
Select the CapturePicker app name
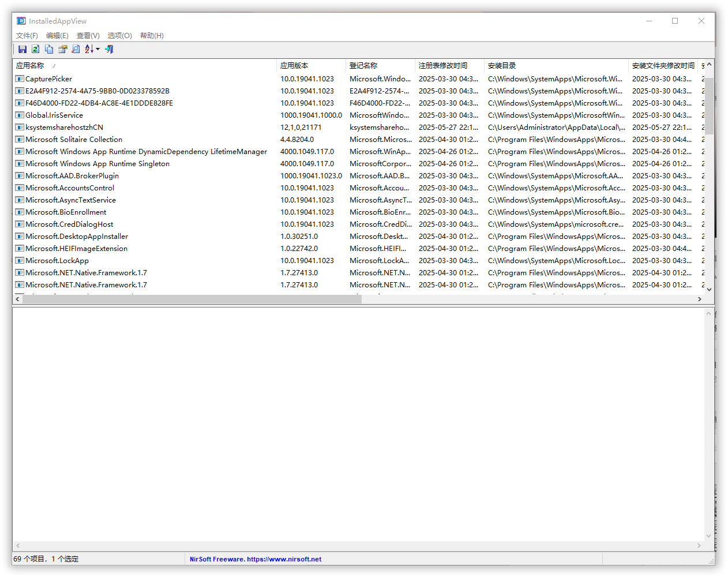click(49, 79)
